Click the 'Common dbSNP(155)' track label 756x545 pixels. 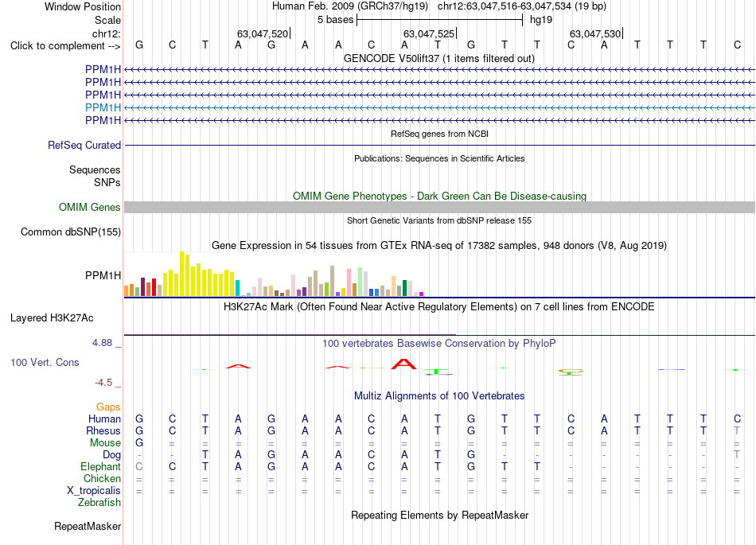click(70, 232)
